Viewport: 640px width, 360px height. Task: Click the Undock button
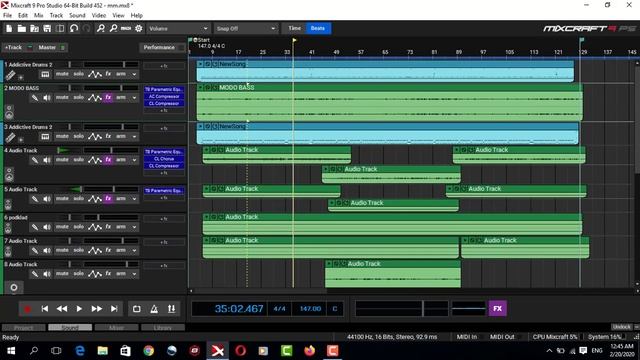tap(622, 327)
